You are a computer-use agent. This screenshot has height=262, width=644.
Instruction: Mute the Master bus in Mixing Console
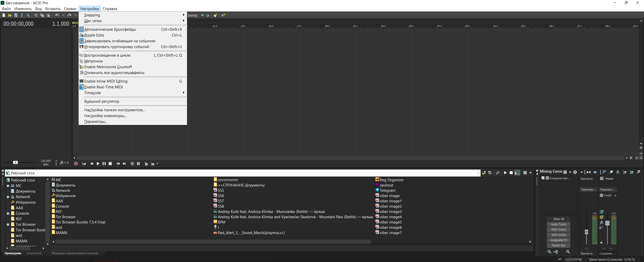601,212
